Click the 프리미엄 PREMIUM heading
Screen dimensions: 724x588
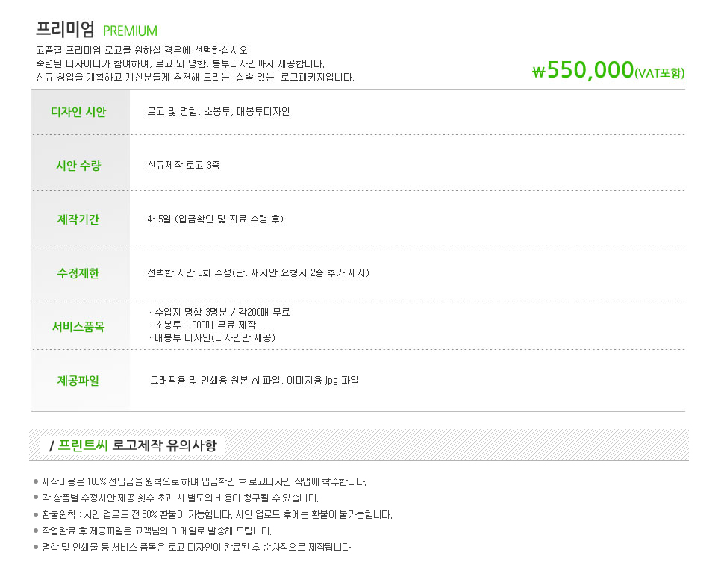[96, 30]
